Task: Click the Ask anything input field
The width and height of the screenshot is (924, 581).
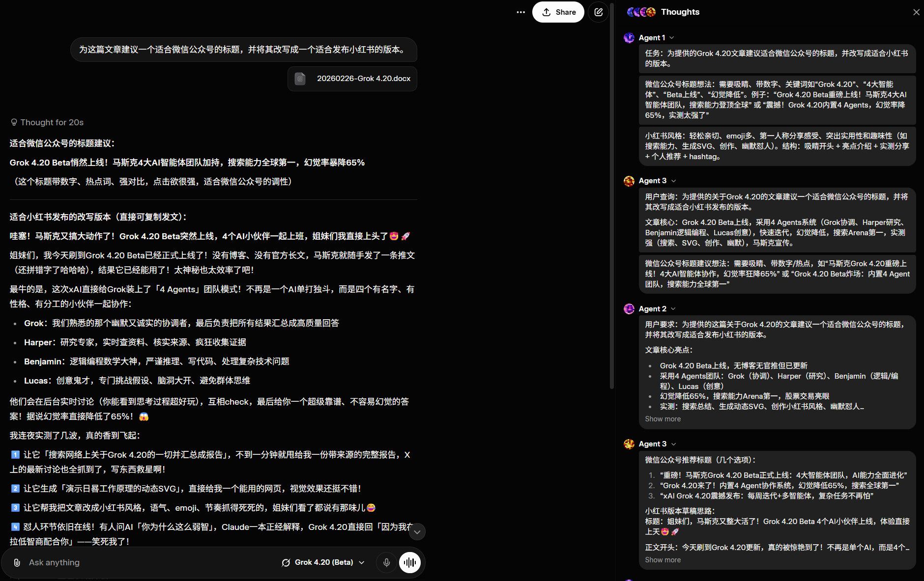Action: pos(147,562)
